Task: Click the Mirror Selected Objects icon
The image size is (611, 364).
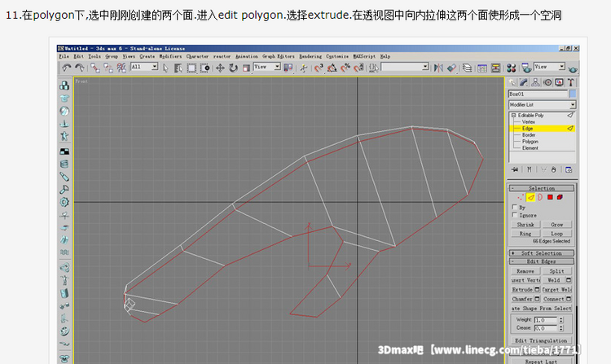Action: click(438, 68)
